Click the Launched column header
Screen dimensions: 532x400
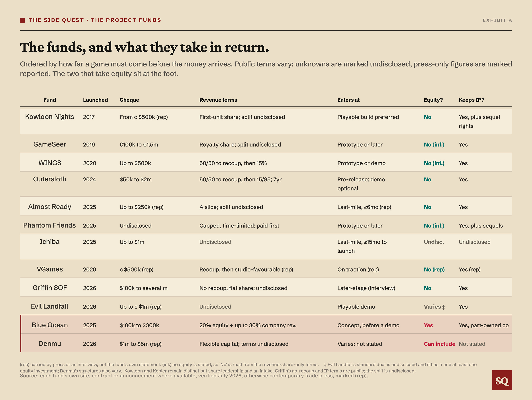coord(95,100)
